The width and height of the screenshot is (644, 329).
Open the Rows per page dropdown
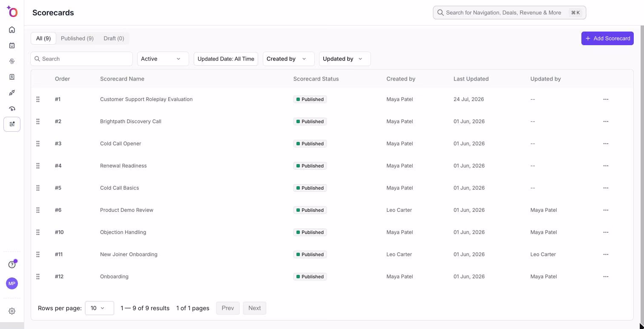99,308
